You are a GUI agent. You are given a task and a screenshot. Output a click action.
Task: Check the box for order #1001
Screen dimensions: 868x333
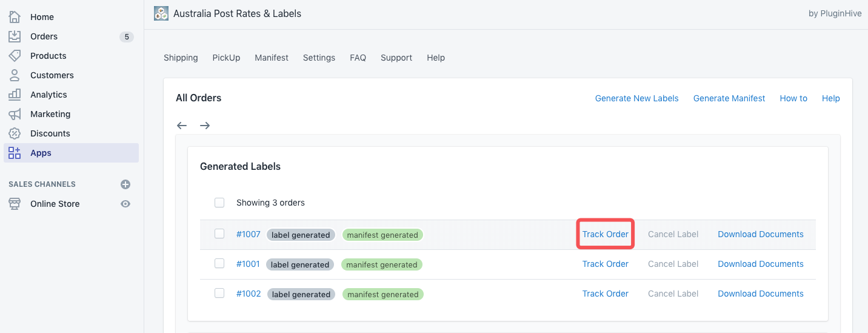pyautogui.click(x=219, y=263)
